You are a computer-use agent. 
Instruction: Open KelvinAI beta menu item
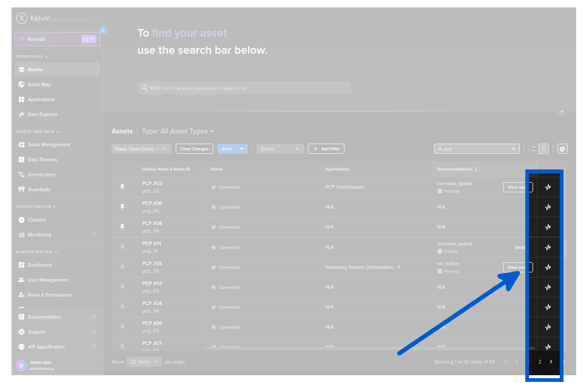[x=57, y=39]
